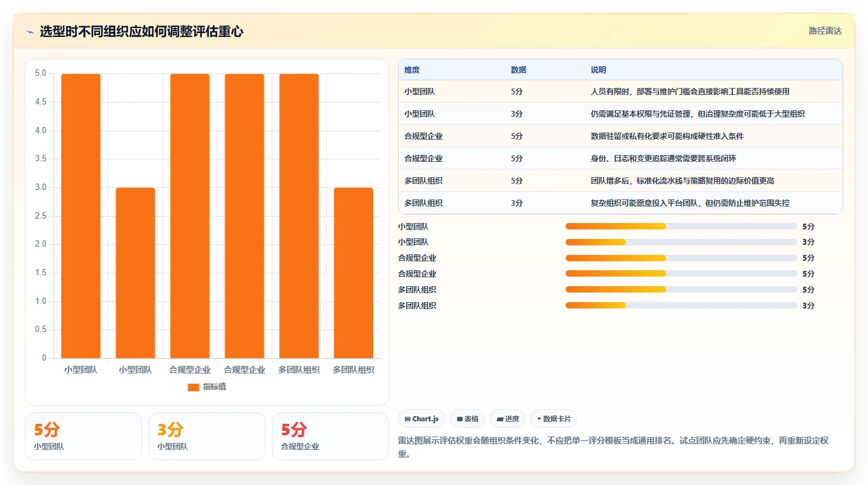
Task: Click the 进度 tag chip
Action: click(508, 419)
